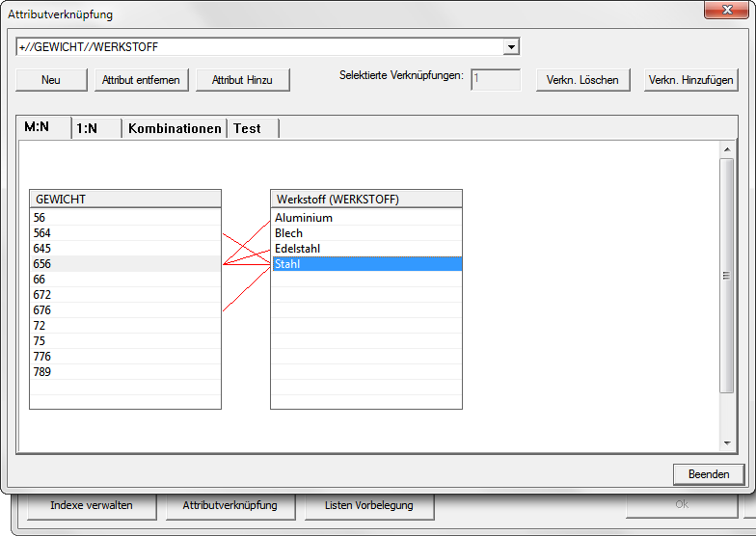
Task: Click Attribut entfernen button
Action: [x=141, y=80]
